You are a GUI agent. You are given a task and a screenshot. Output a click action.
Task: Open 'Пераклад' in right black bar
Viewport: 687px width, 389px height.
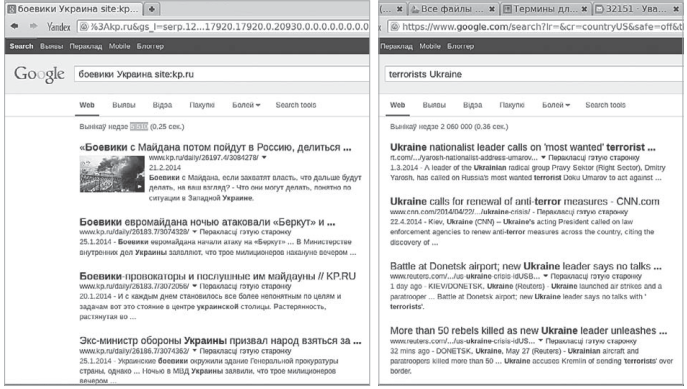pos(397,46)
